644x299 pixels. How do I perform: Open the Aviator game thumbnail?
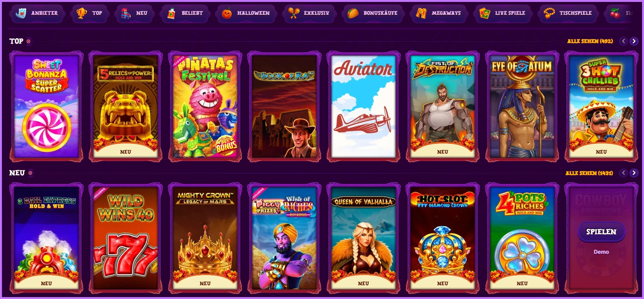(363, 107)
